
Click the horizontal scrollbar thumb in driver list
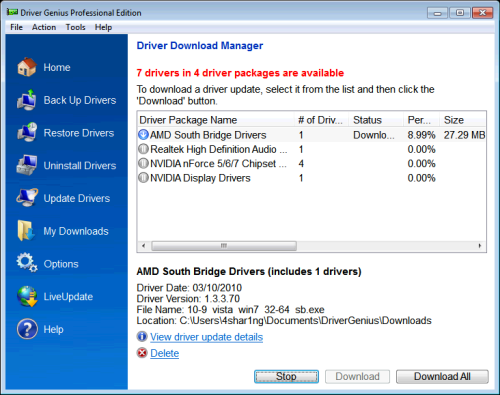[x=224, y=246]
